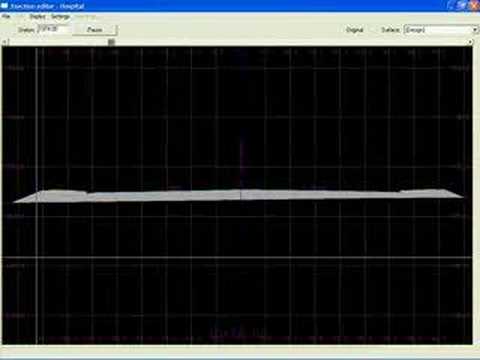480x360 pixels.
Task: Click the station slider thumb
Action: (x=111, y=42)
